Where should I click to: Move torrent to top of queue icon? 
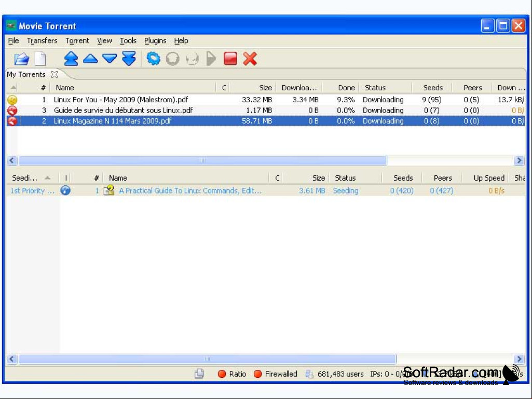(x=71, y=58)
